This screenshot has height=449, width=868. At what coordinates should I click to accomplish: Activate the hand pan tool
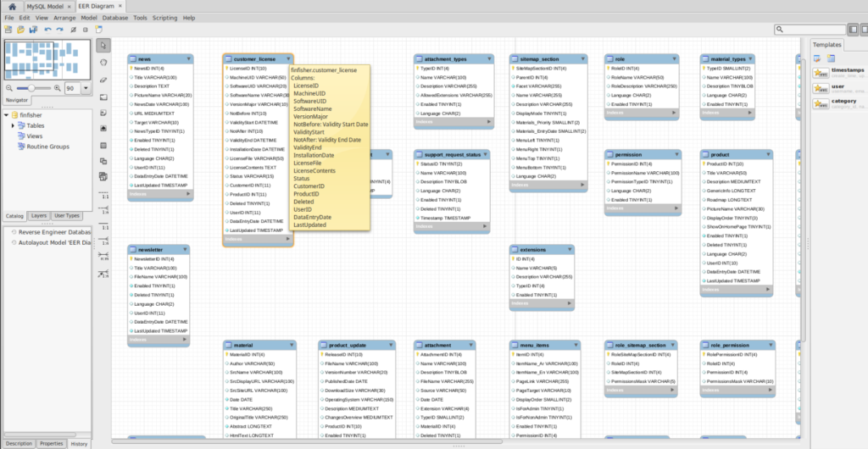[103, 62]
